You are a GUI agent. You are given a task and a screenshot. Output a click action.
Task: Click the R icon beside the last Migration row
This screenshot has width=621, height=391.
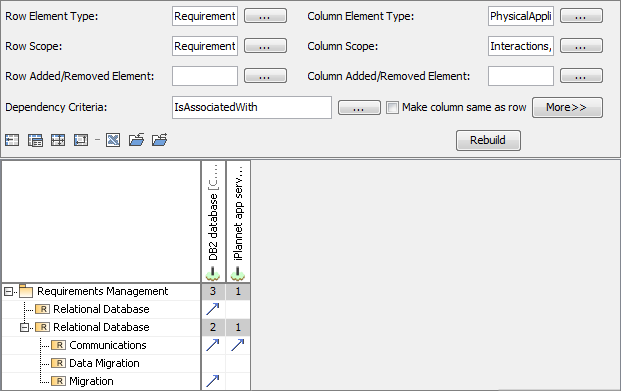pyautogui.click(x=59, y=381)
